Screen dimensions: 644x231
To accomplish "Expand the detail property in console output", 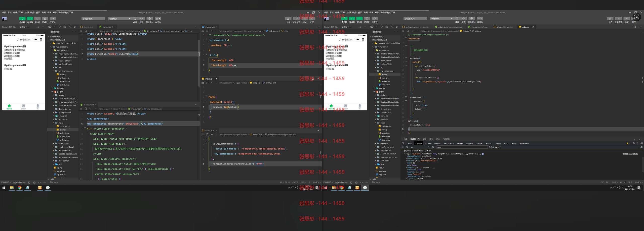I will click(x=407, y=161).
